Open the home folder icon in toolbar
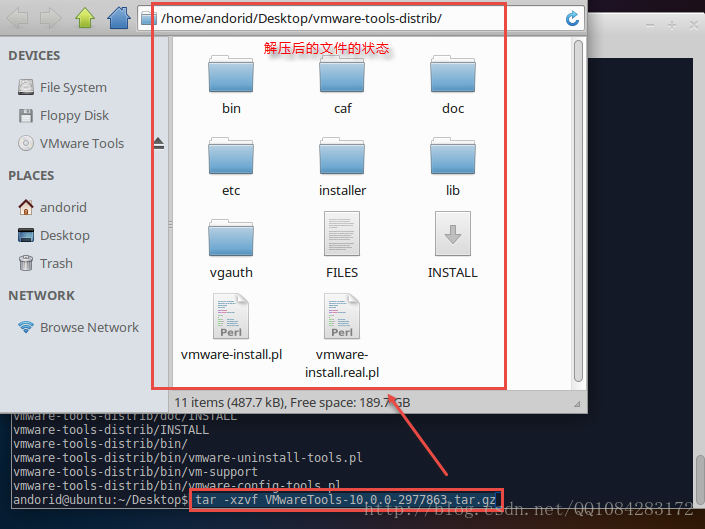 119,18
